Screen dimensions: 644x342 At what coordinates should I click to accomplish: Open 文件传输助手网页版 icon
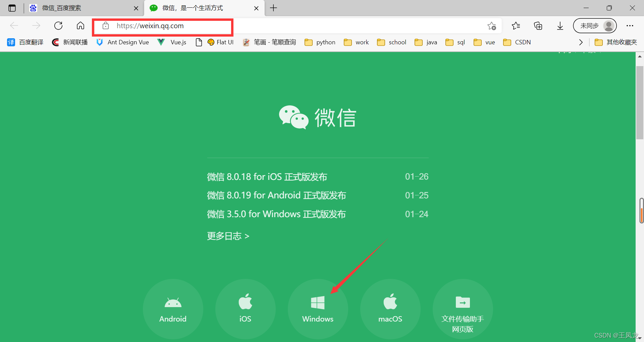(463, 309)
